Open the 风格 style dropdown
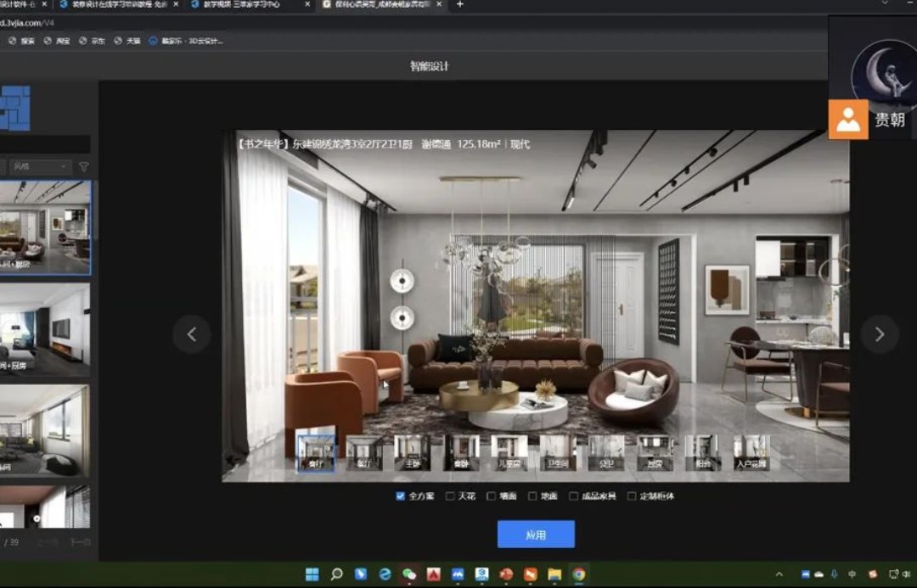 [39, 167]
